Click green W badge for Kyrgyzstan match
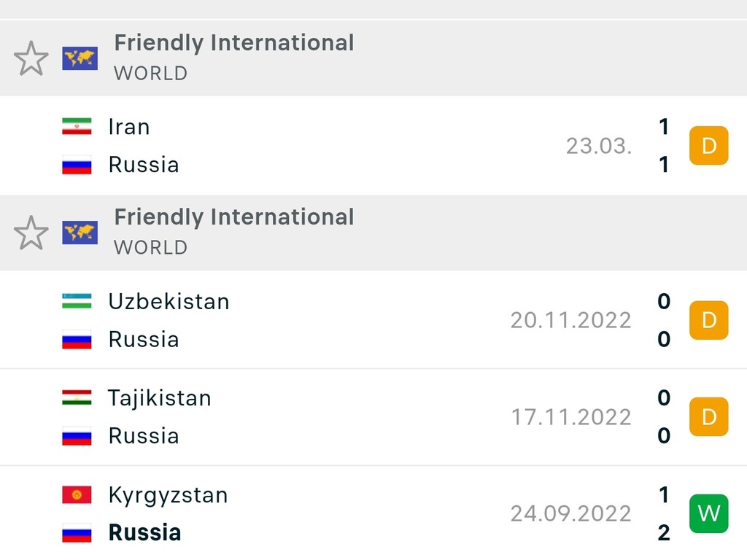 pyautogui.click(x=709, y=513)
